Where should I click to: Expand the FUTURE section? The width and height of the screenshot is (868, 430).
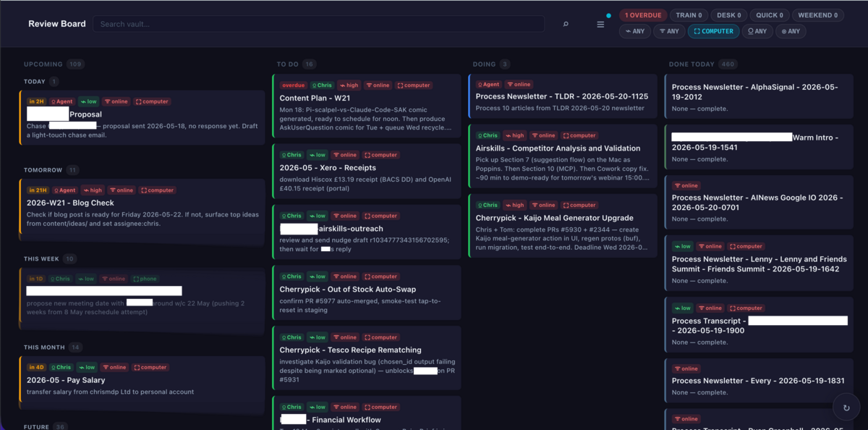coord(46,427)
